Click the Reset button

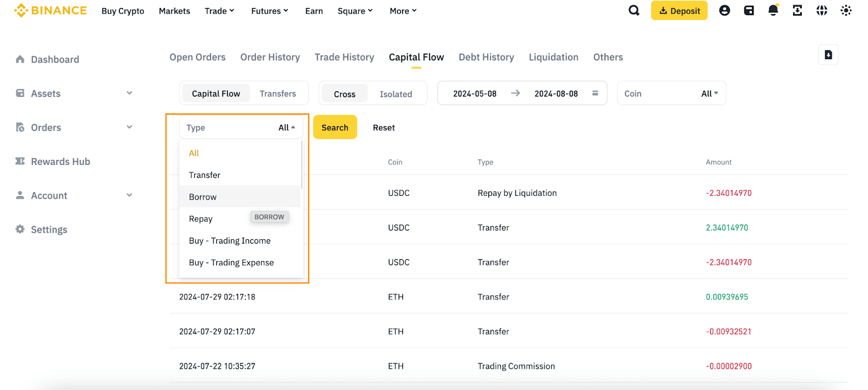pyautogui.click(x=384, y=127)
